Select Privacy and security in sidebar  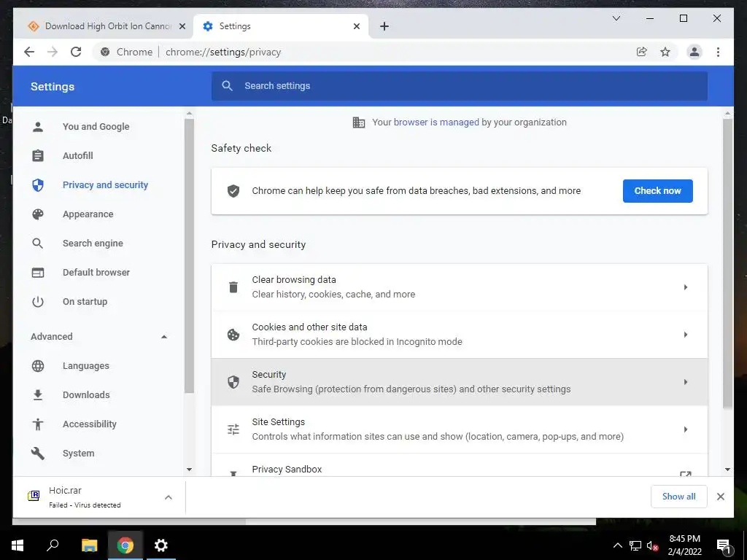[x=105, y=184]
